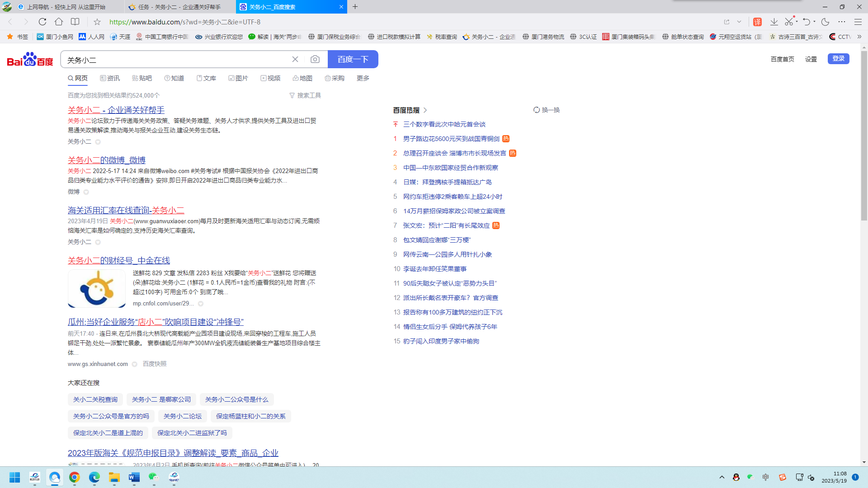Open the downloads icon in the toolbar
The height and width of the screenshot is (488, 868).
[x=774, y=22]
